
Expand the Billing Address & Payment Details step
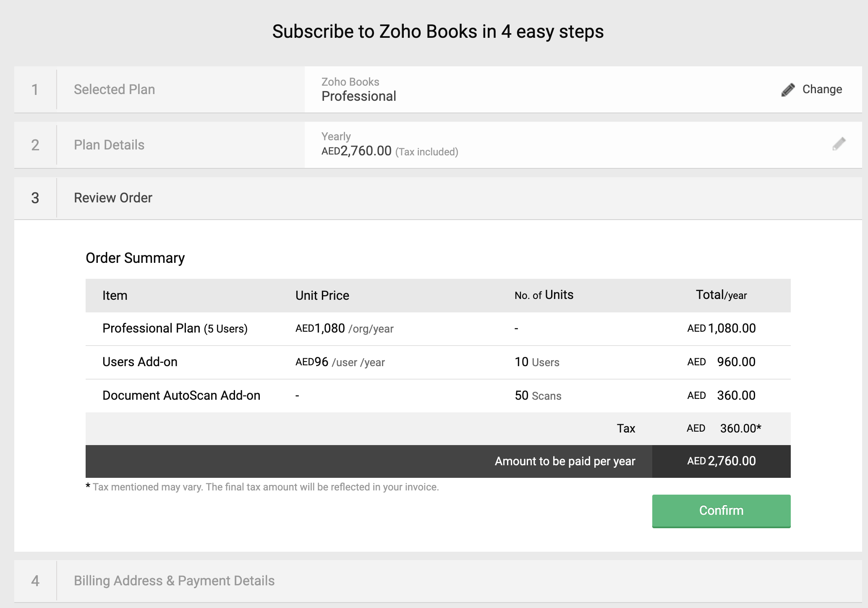[x=174, y=581]
